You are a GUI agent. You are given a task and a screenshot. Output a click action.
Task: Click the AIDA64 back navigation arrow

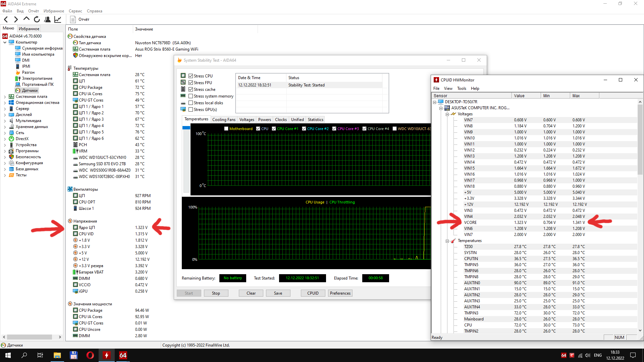[6, 19]
